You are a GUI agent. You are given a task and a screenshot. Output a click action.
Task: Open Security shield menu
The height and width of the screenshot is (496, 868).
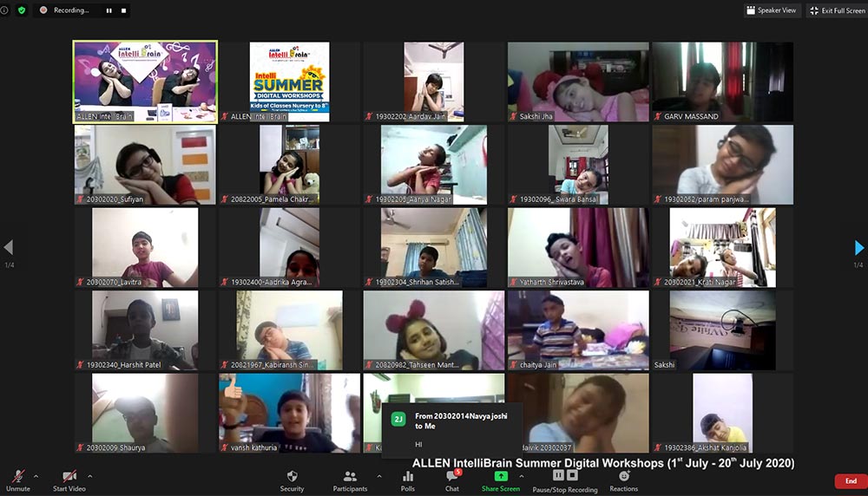[x=292, y=480]
